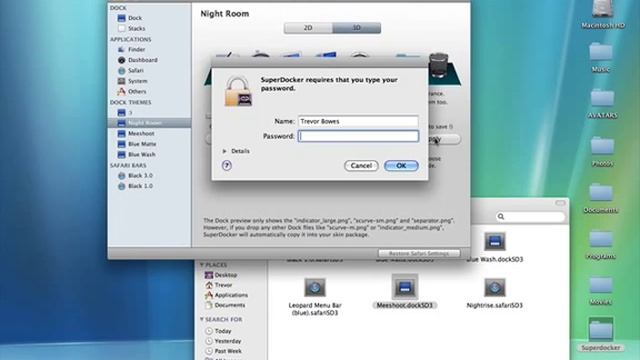
Task: Choose the Blue Matte dock theme
Action: [x=142, y=144]
